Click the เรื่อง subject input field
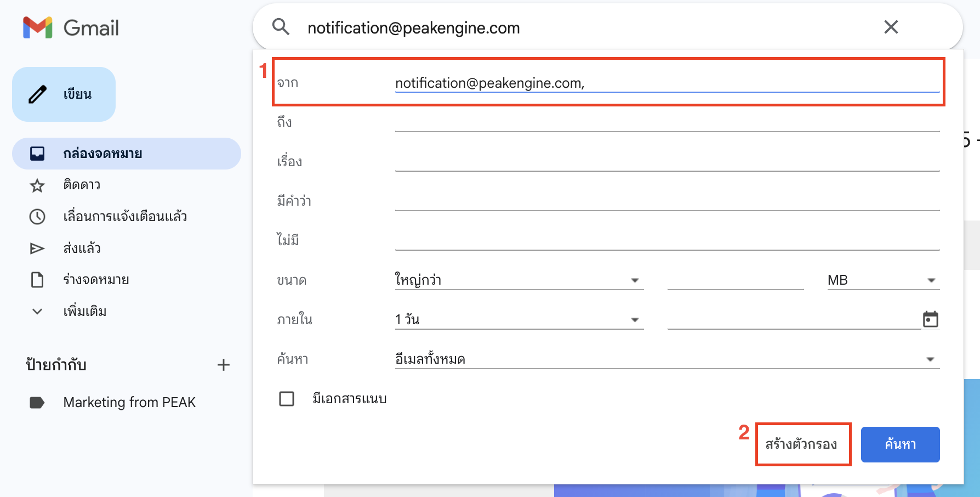 [666, 162]
